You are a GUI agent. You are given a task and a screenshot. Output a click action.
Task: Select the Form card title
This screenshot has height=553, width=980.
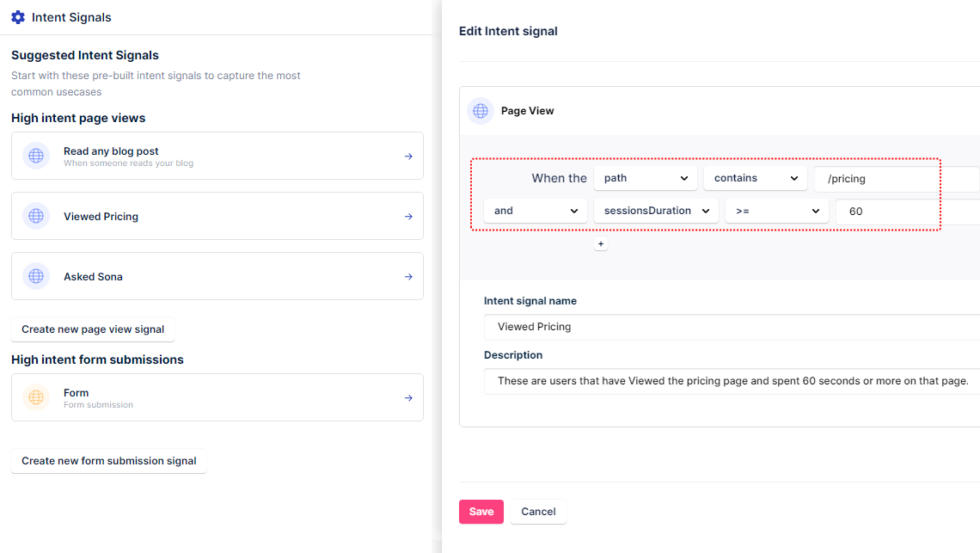(77, 393)
